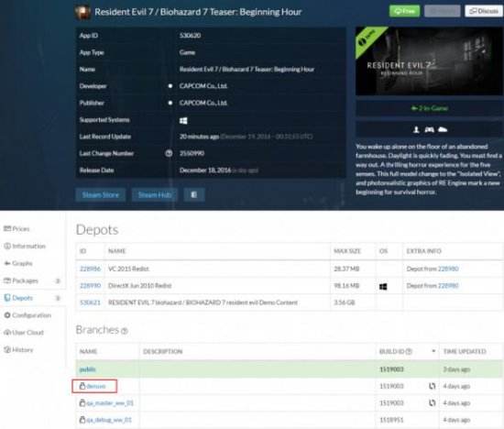Click the page title Resident Evil 7 Teaser: Beginning Hour
The width and height of the screenshot is (504, 429).
click(198, 12)
